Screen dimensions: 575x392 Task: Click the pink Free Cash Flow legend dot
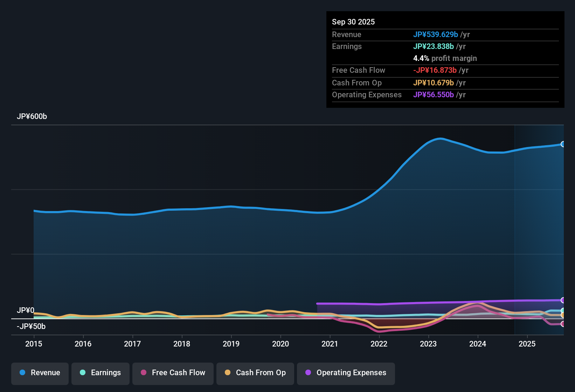[x=143, y=373]
